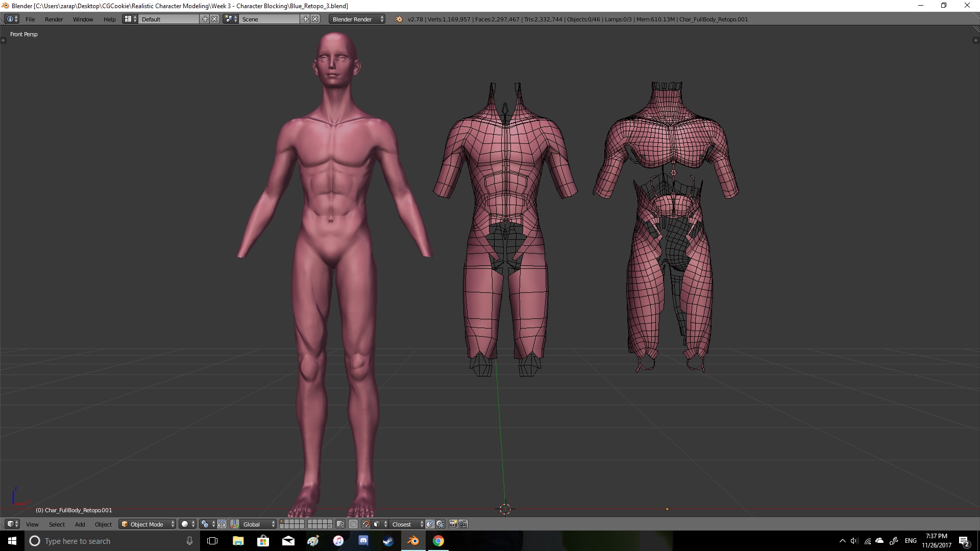This screenshot has height=551, width=980.
Task: Open the Render menu
Action: point(54,19)
